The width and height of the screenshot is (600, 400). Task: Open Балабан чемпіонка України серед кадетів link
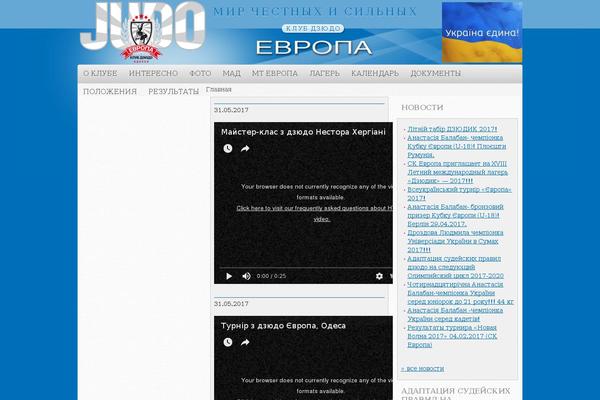tap(455, 314)
